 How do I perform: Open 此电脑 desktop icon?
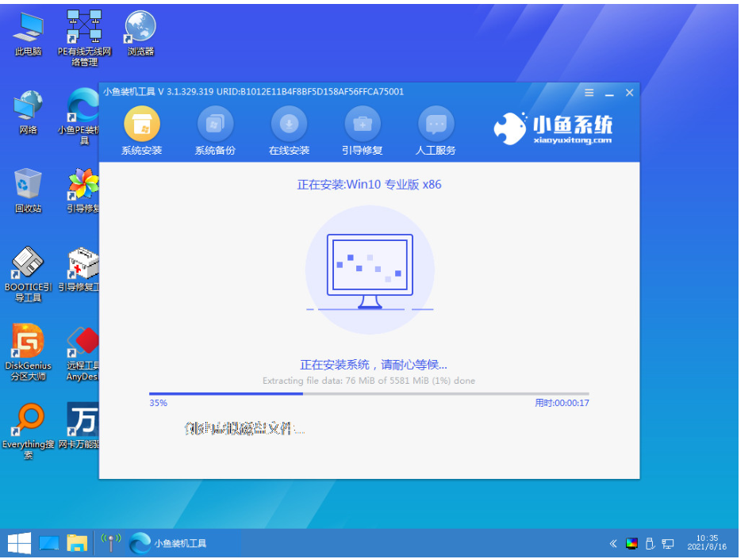click(x=28, y=34)
